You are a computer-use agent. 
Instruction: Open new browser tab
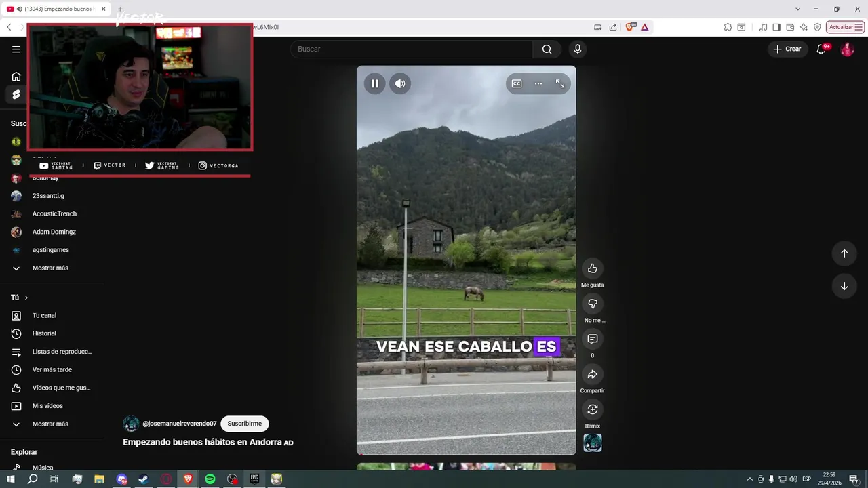click(119, 9)
